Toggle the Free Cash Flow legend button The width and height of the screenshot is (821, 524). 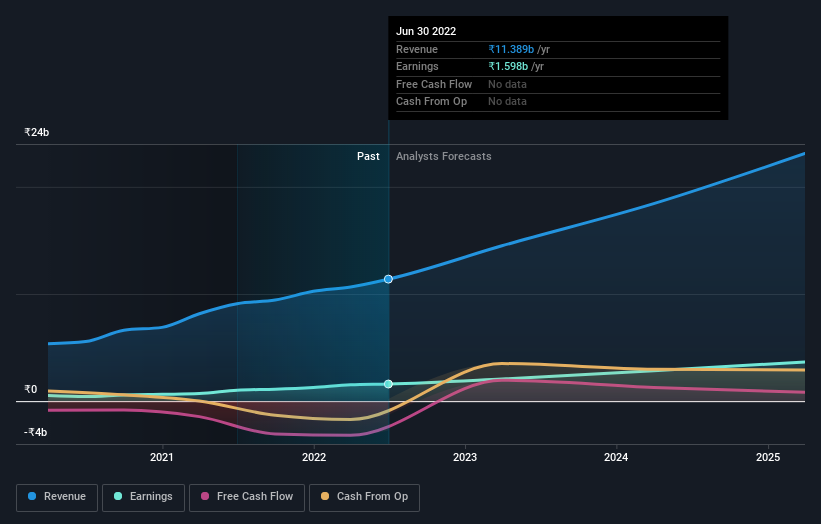(247, 497)
